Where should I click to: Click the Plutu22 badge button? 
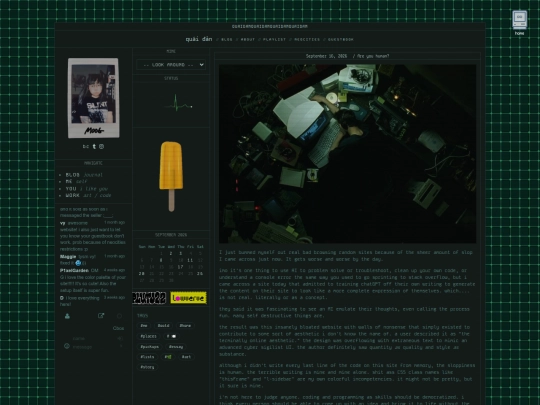(x=149, y=298)
